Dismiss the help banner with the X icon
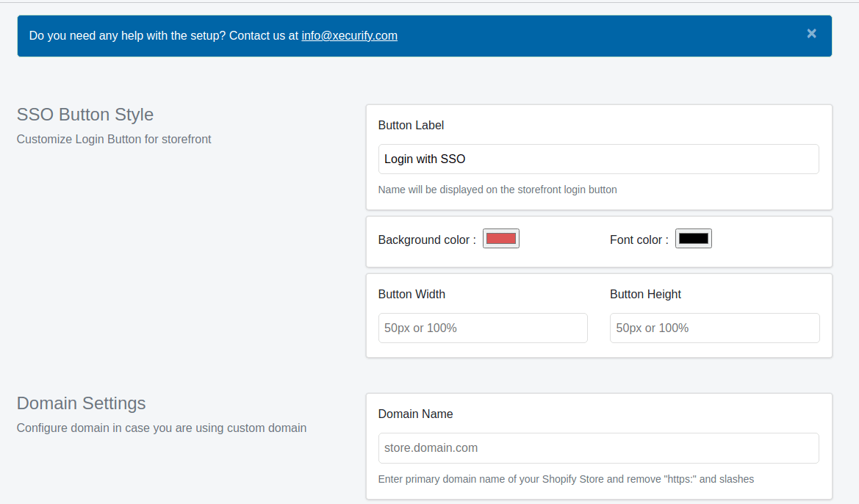This screenshot has width=859, height=504. pos(811,34)
